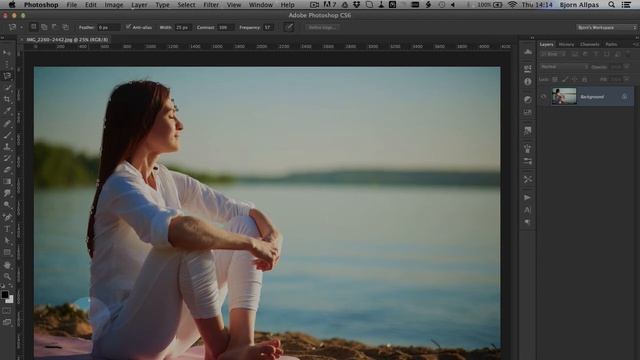Click the Refine Edge button
This screenshot has width=640, height=360.
tap(322, 27)
